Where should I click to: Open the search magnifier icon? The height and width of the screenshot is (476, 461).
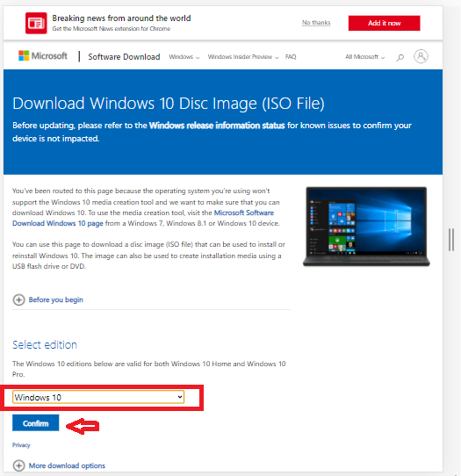point(400,57)
